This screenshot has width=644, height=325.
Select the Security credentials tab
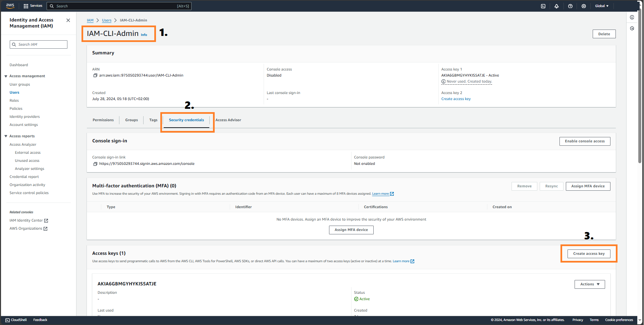(x=186, y=120)
